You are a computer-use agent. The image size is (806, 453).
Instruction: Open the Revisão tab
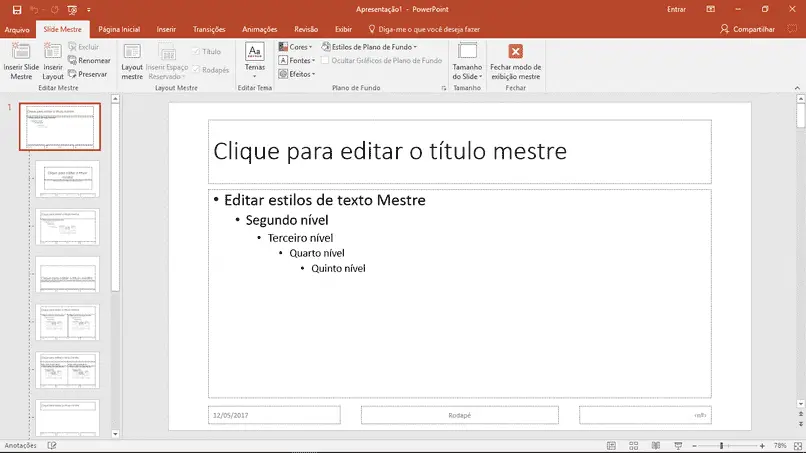point(306,29)
